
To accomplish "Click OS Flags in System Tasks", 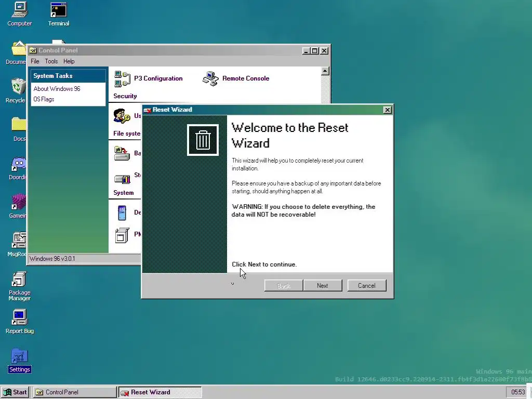I will click(x=44, y=99).
